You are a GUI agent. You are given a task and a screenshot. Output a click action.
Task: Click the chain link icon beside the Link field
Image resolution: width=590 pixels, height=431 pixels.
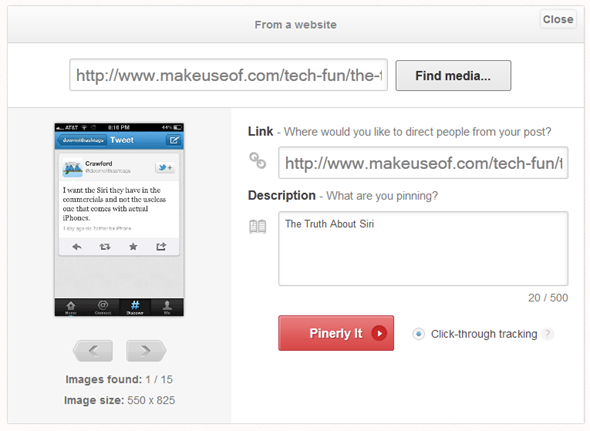click(x=258, y=160)
